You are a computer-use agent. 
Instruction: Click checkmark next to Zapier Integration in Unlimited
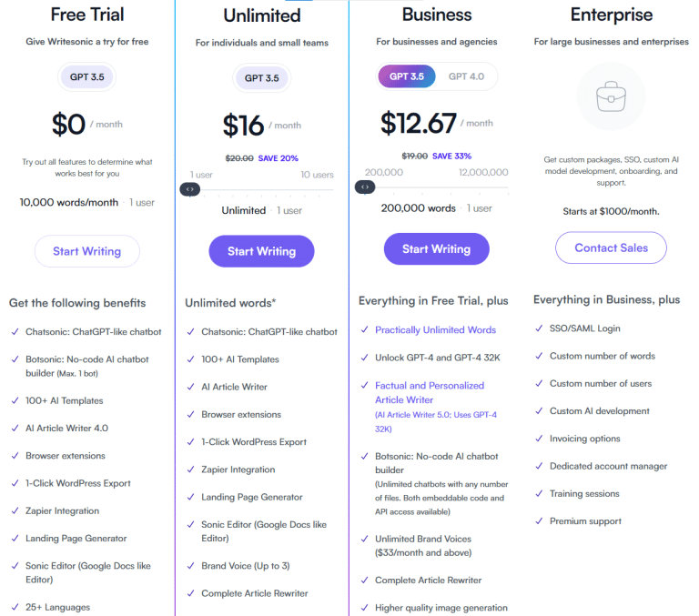[x=190, y=470]
